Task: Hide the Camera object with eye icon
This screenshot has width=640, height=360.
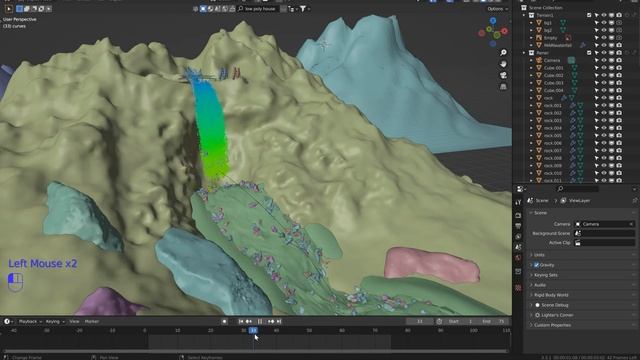Action: (x=604, y=60)
